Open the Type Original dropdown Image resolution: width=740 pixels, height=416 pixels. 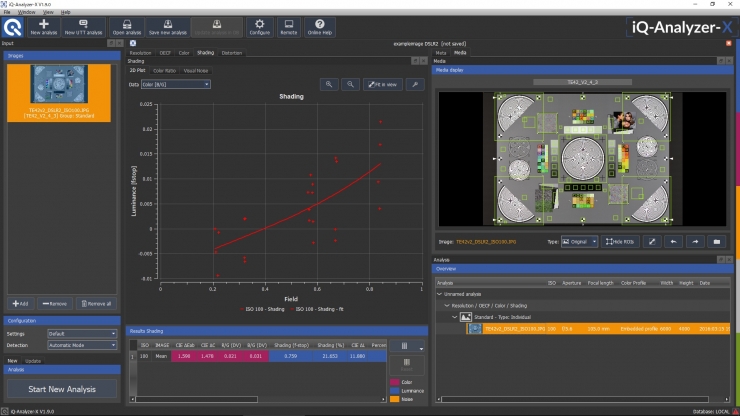[x=579, y=242]
